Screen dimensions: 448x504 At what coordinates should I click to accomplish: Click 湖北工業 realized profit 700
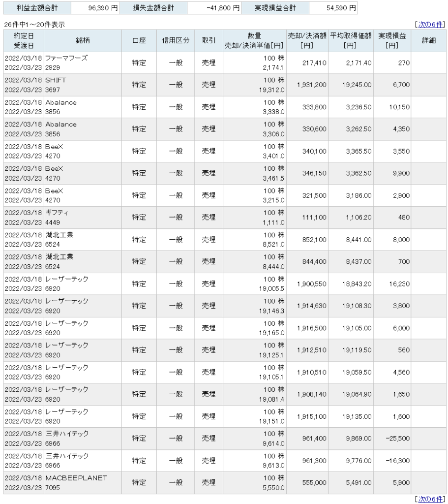click(404, 262)
